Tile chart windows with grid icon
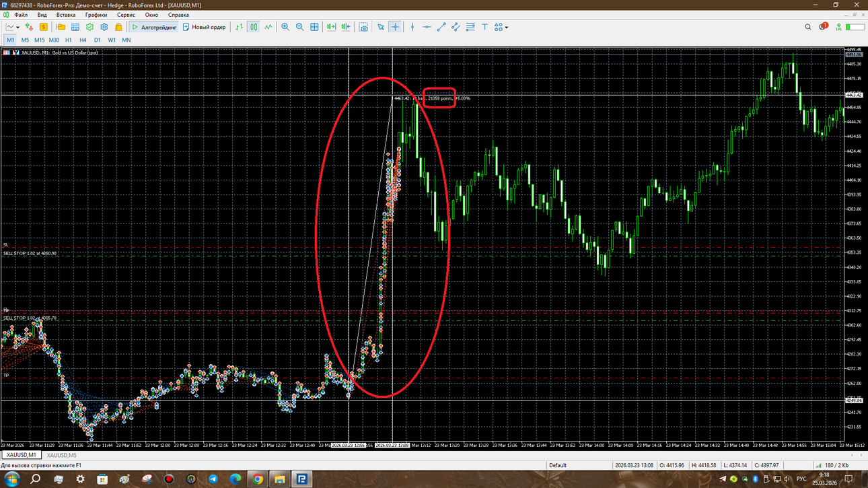 tap(314, 27)
